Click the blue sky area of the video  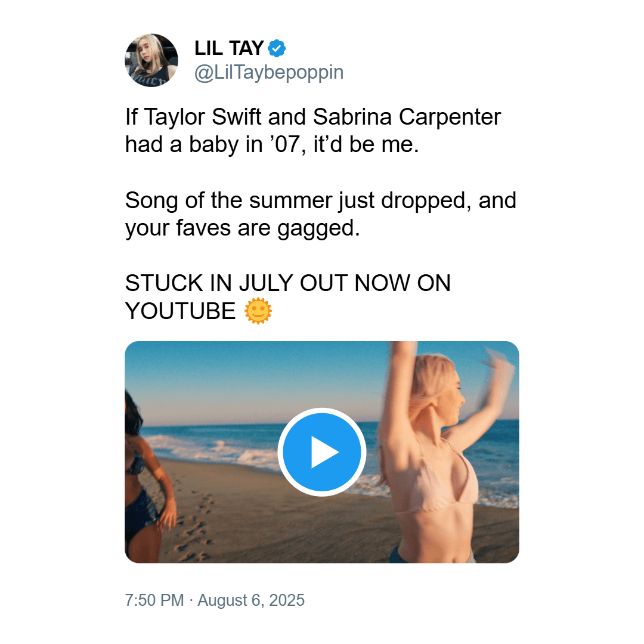point(255,378)
